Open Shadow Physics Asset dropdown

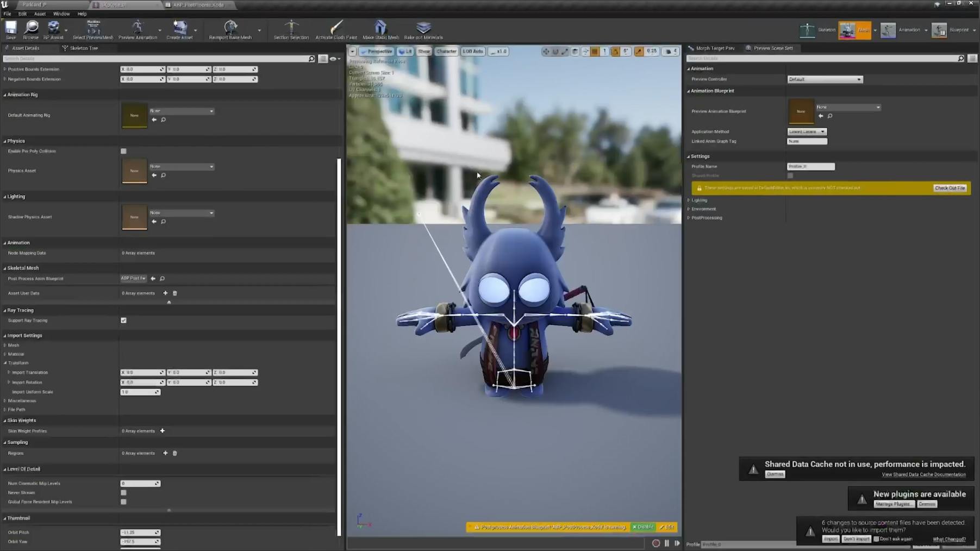pyautogui.click(x=182, y=212)
